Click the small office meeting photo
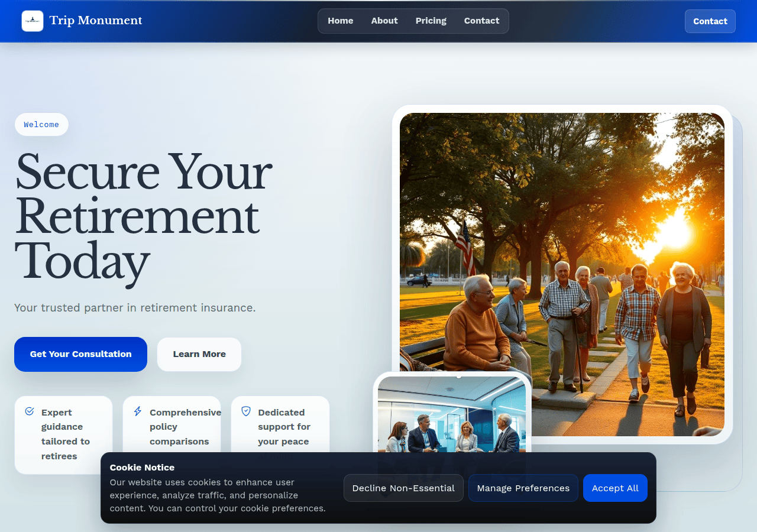757x532 pixels. 452,415
